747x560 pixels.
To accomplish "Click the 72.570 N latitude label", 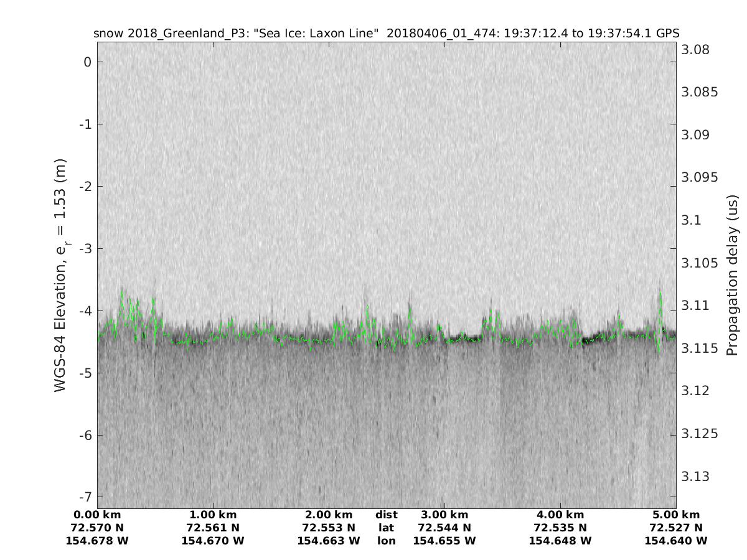I will click(x=97, y=528).
